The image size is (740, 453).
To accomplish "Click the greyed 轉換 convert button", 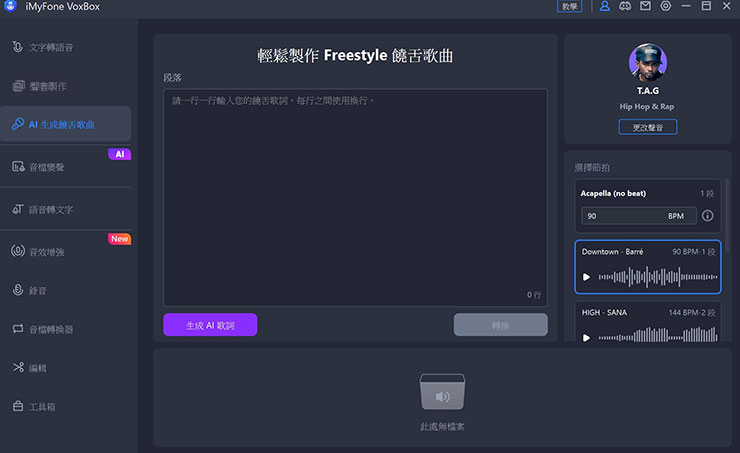I will click(501, 325).
